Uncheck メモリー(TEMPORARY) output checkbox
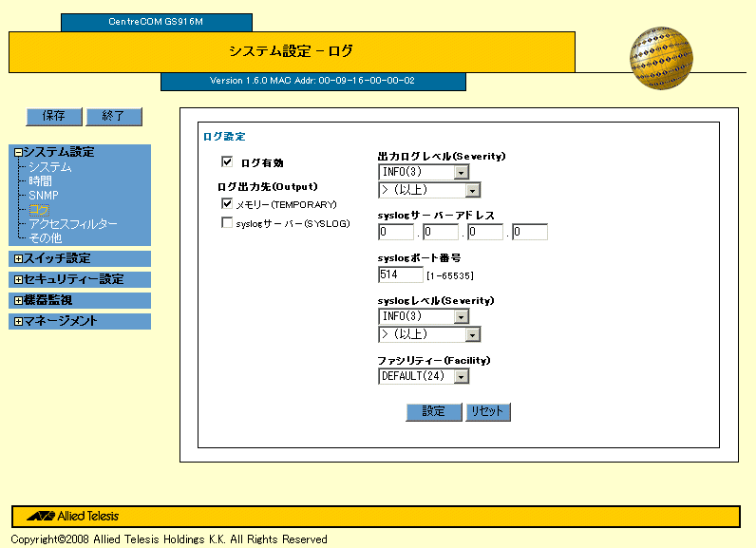 (x=227, y=203)
